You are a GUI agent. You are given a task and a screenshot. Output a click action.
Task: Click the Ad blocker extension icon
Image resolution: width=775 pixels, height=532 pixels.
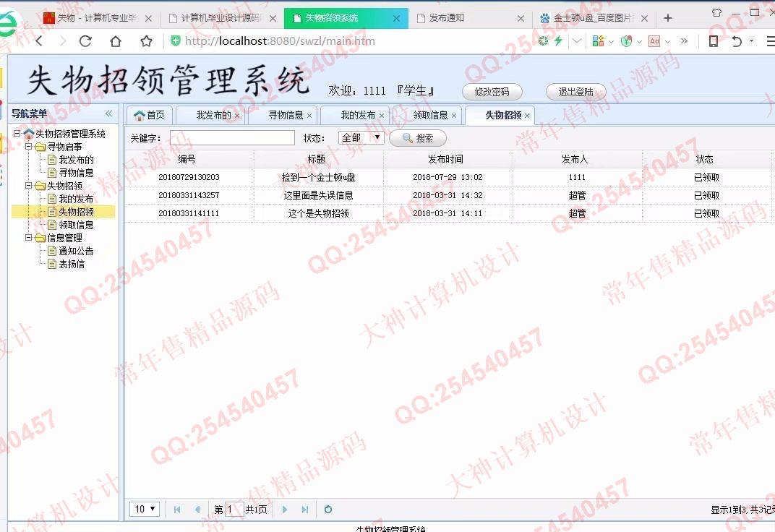(x=654, y=41)
